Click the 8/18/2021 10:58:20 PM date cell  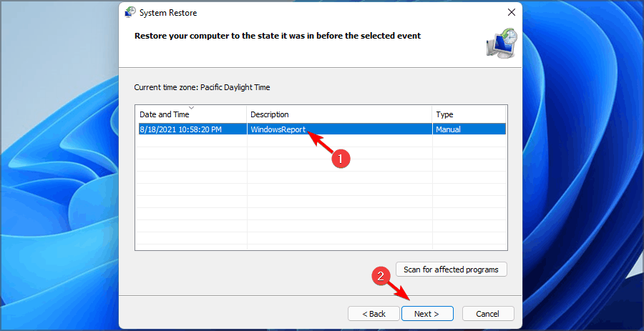pyautogui.click(x=180, y=129)
